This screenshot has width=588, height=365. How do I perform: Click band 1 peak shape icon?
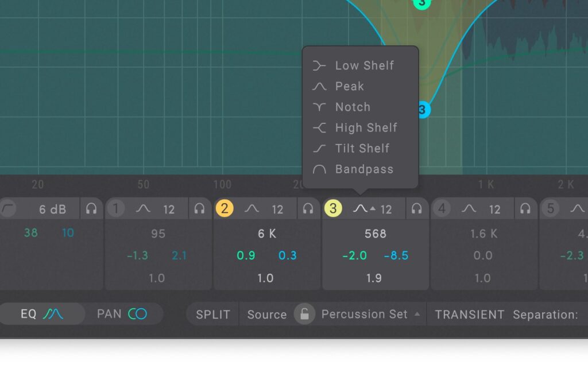pos(143,209)
